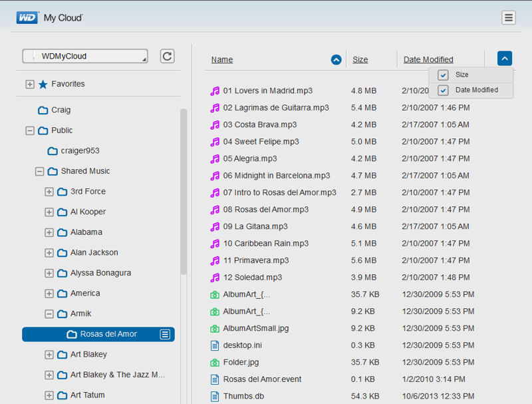The width and height of the screenshot is (532, 404).
Task: Click music icon for 03 Costa Brava.mp3
Action: click(x=215, y=125)
